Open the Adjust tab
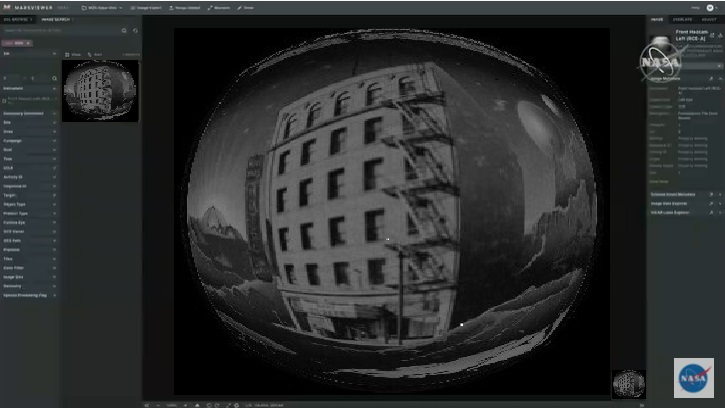The height and width of the screenshot is (408, 725). click(709, 19)
